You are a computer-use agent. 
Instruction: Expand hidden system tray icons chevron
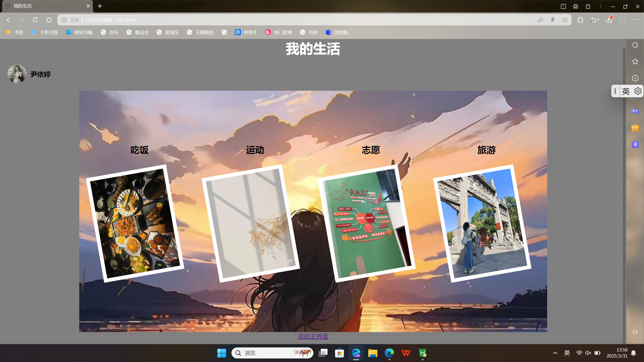click(555, 353)
